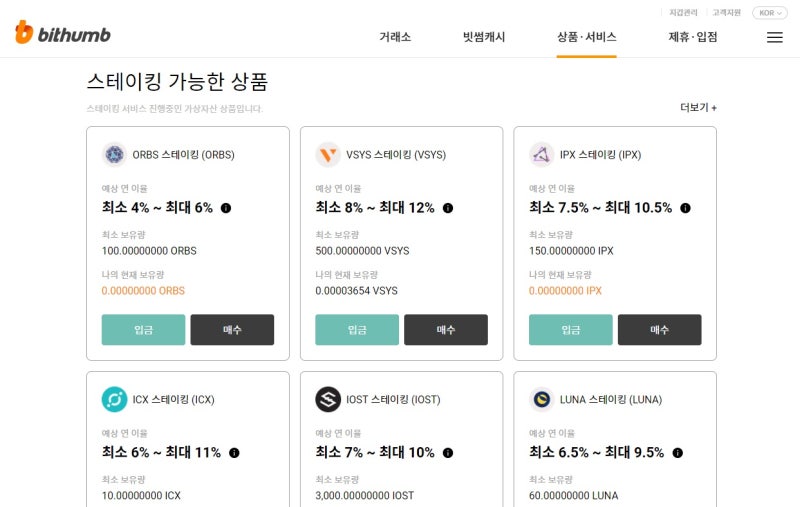The height and width of the screenshot is (507, 800).
Task: Click the ORBS coin icon
Action: [x=114, y=155]
